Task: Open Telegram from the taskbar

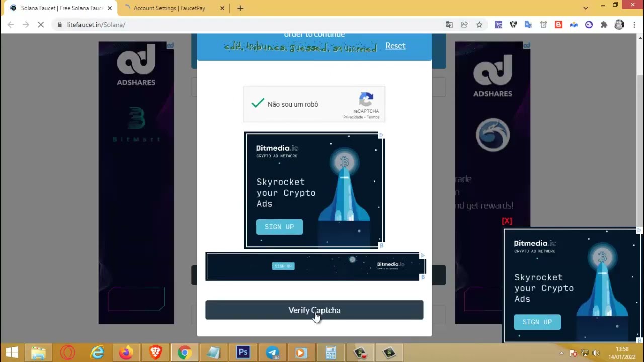Action: [272, 353]
